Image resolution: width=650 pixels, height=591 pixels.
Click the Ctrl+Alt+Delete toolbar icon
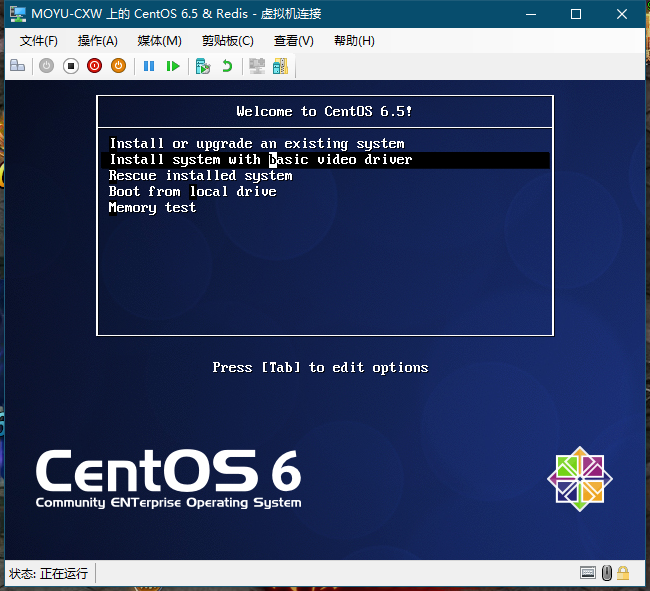click(x=17, y=66)
